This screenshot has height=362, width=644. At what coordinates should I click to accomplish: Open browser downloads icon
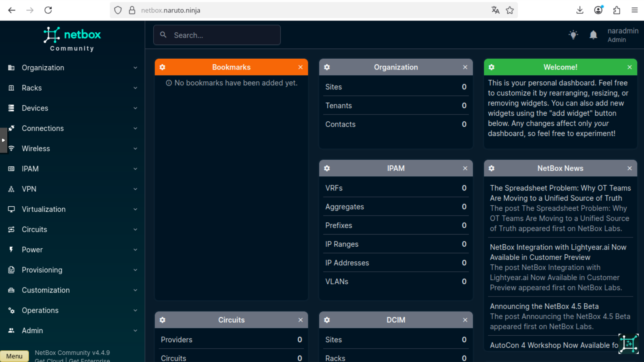pos(580,10)
